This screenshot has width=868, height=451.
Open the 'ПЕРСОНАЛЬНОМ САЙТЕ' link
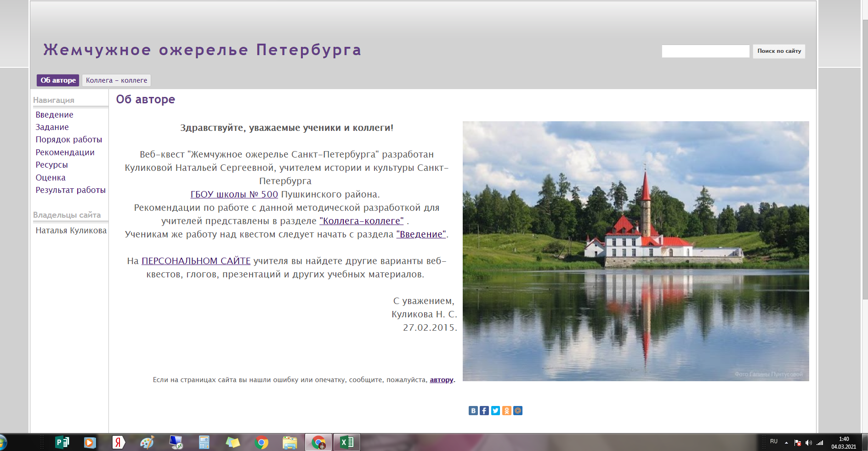point(196,261)
